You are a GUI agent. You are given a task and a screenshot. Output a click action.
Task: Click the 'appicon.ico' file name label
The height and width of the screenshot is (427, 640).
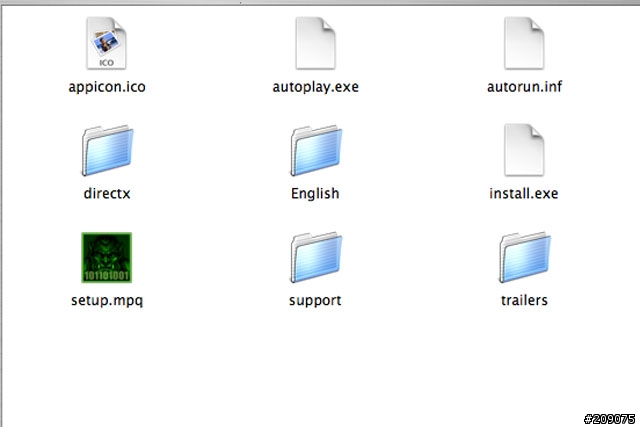point(107,87)
